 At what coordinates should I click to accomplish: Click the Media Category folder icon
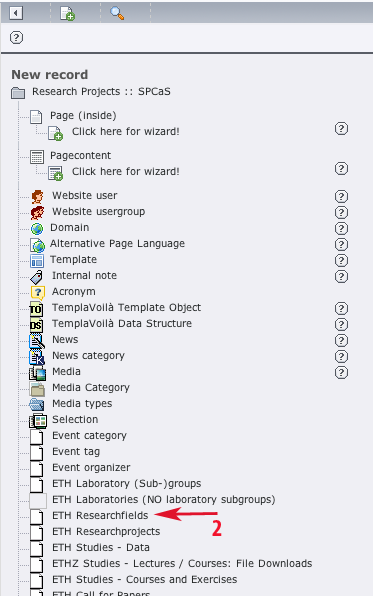click(37, 389)
